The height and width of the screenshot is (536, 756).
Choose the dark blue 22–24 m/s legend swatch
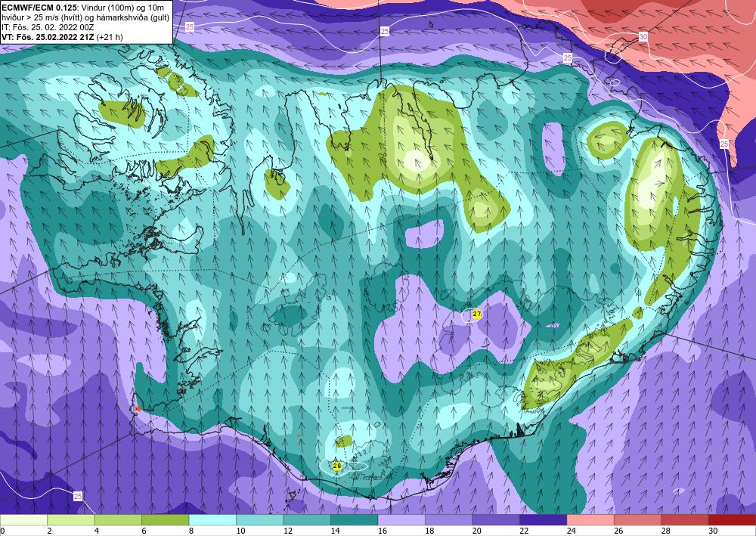pos(544,520)
